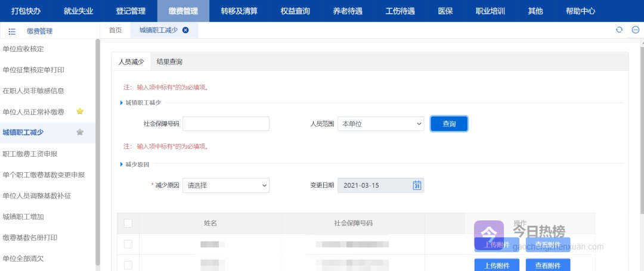Click the sidebar menu list icon
644x271 pixels.
point(12,31)
